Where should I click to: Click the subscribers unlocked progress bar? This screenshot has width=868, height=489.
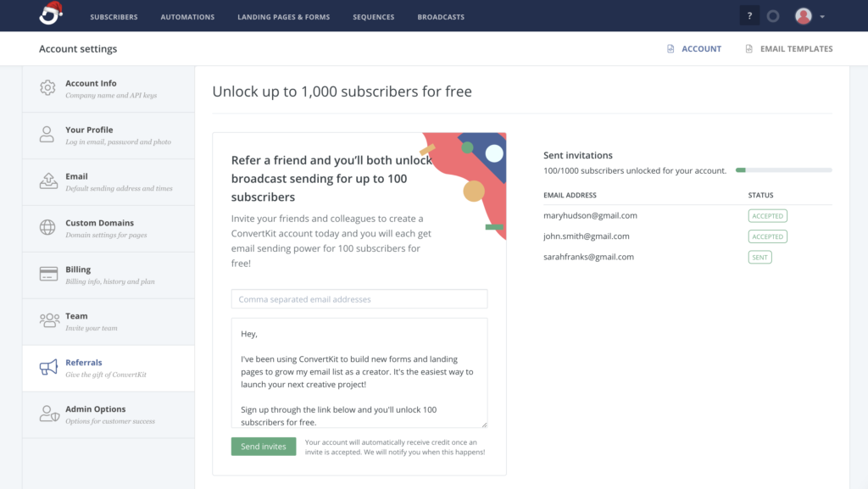(x=783, y=170)
